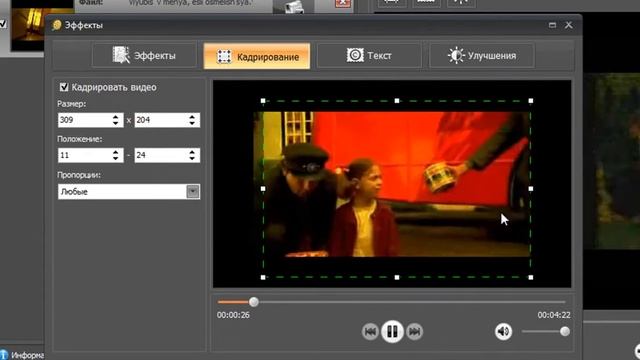The height and width of the screenshot is (360, 640).
Task: Increase vertical position value 24
Action: [192, 152]
